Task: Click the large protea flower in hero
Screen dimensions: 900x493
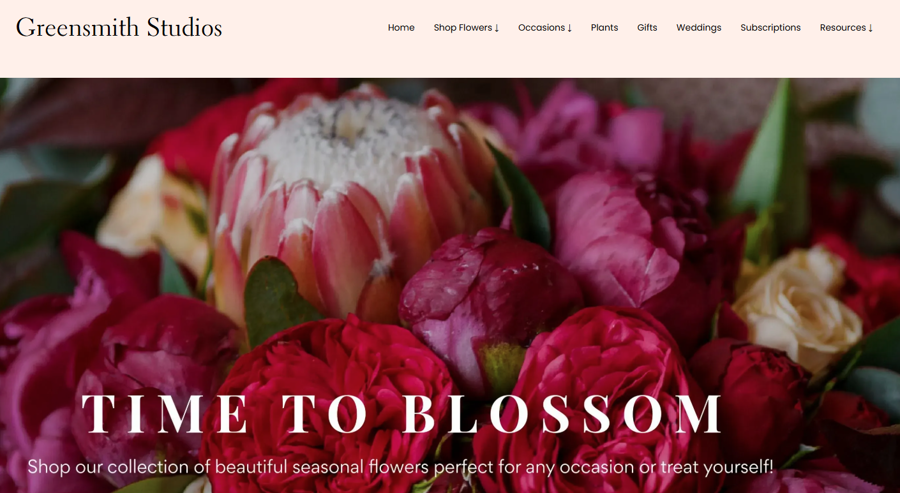Action: coord(350,195)
